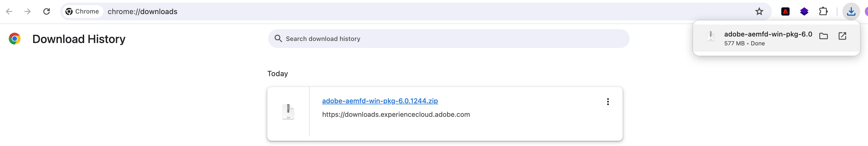Click the ZIP file thumbnail in the download card

[288, 112]
